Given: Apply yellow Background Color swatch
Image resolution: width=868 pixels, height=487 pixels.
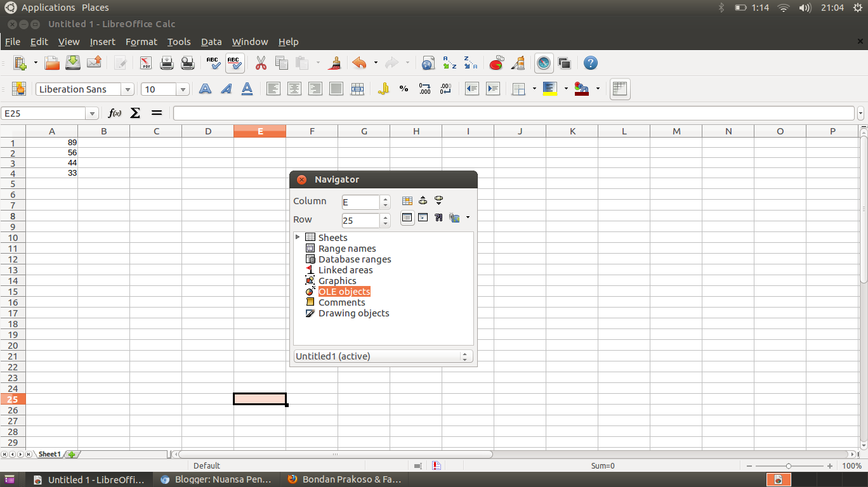Looking at the screenshot, I should tap(549, 89).
